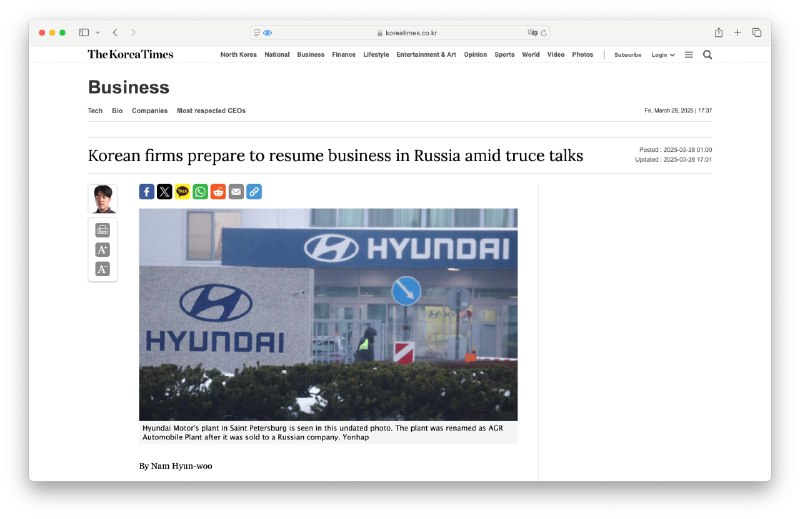Viewport: 800px width, 519px height.
Task: Open Safari share sheet
Action: coord(718,33)
